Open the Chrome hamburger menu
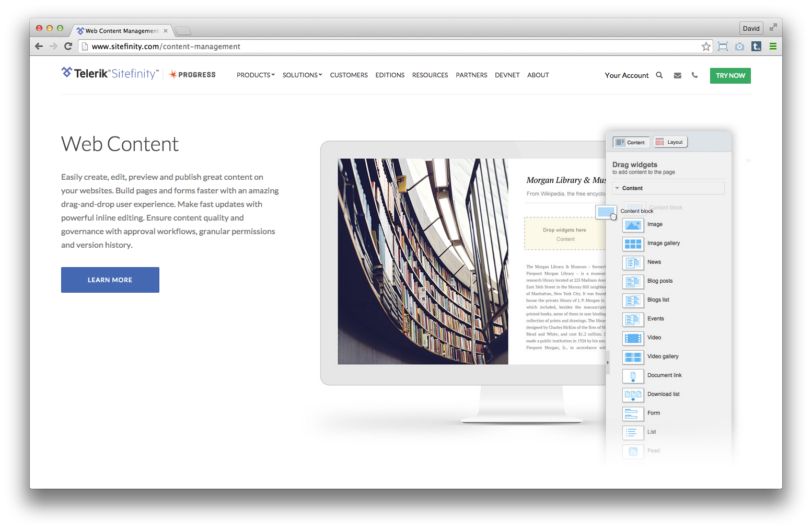812x530 pixels. pos(773,47)
